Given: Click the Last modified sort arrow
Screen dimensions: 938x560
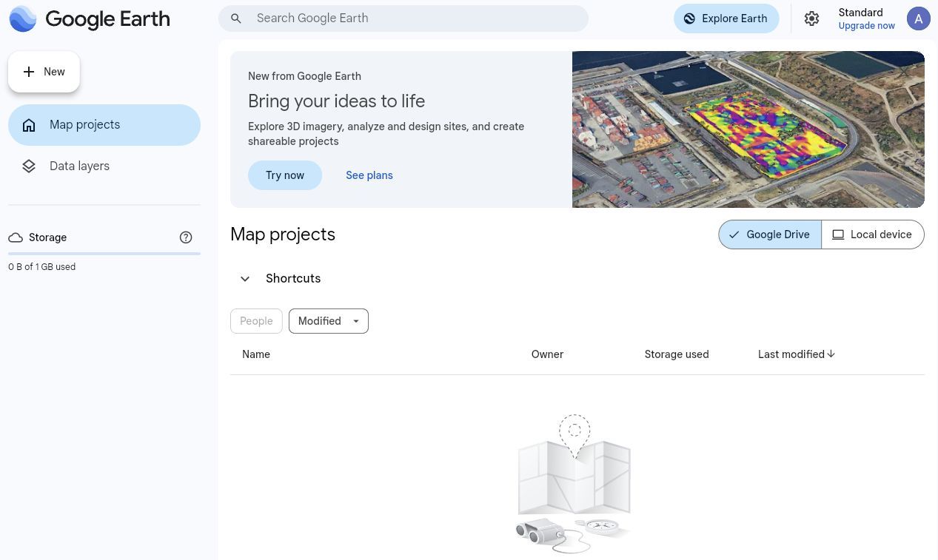Looking at the screenshot, I should click(831, 354).
